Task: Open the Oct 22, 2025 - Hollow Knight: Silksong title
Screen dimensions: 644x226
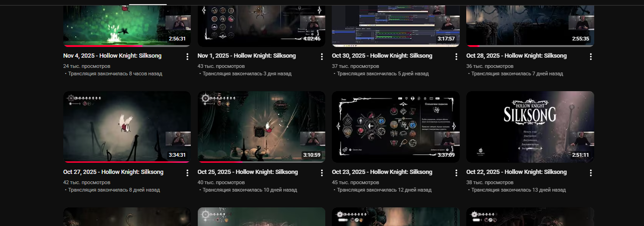Action: point(517,172)
